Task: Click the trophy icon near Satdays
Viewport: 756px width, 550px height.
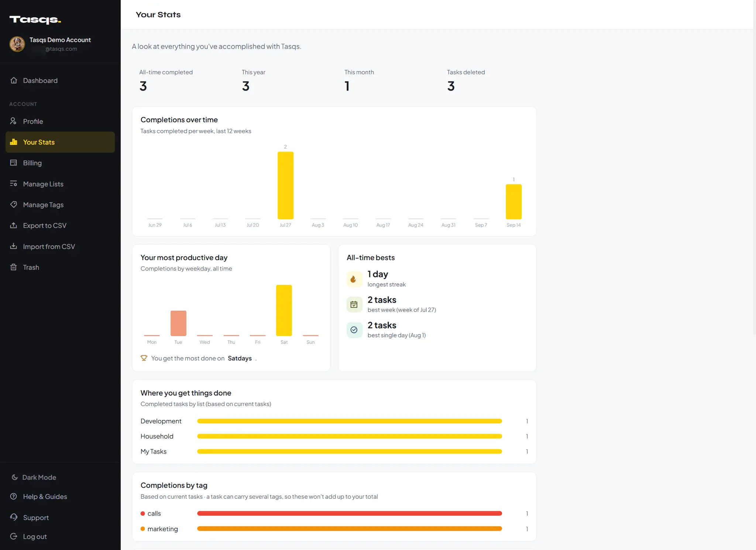Action: tap(144, 358)
